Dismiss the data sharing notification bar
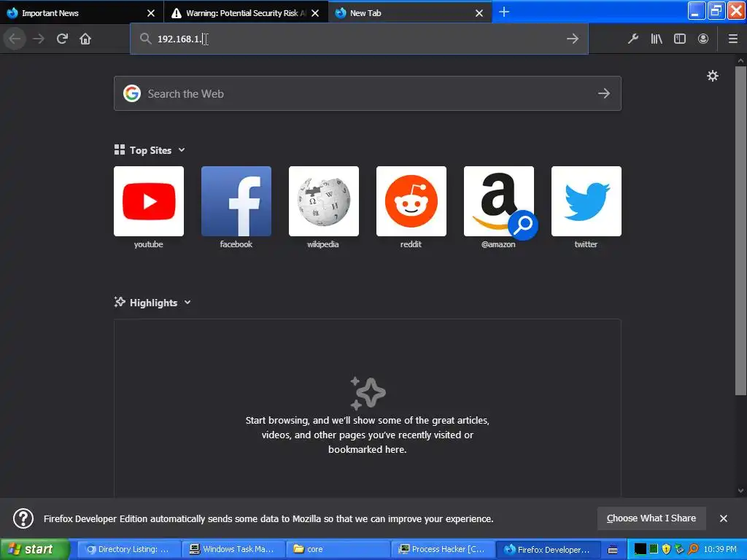This screenshot has width=747, height=560. (723, 518)
